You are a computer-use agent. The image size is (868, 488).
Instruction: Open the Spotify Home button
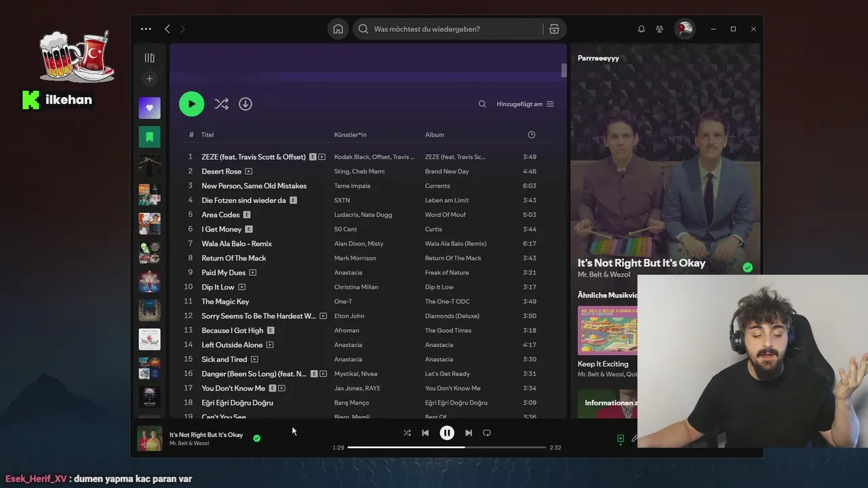pos(338,29)
